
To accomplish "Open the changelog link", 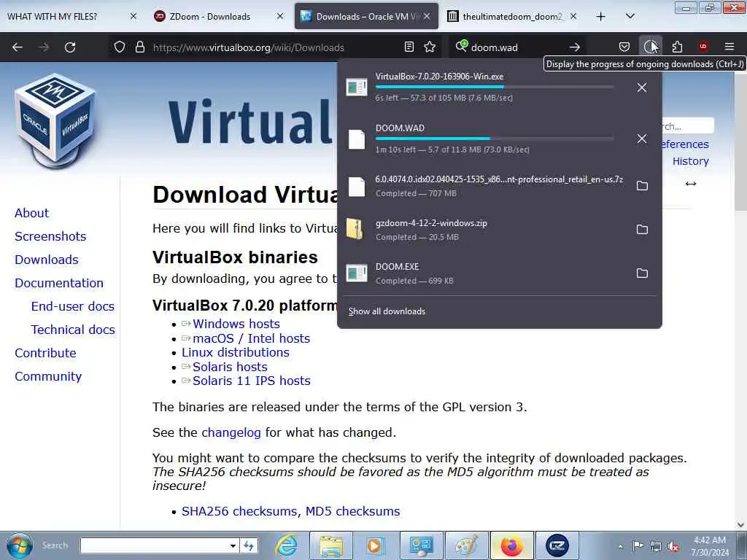I will (231, 432).
